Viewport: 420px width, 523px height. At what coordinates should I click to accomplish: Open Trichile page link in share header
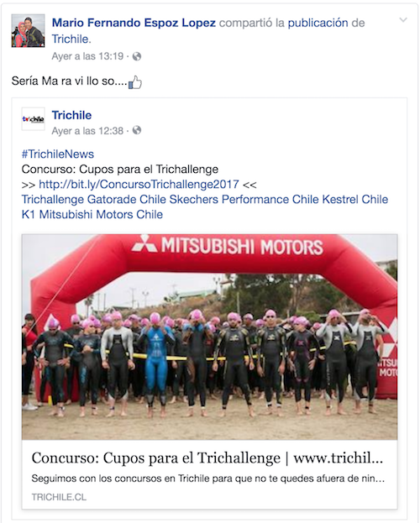[x=71, y=39]
